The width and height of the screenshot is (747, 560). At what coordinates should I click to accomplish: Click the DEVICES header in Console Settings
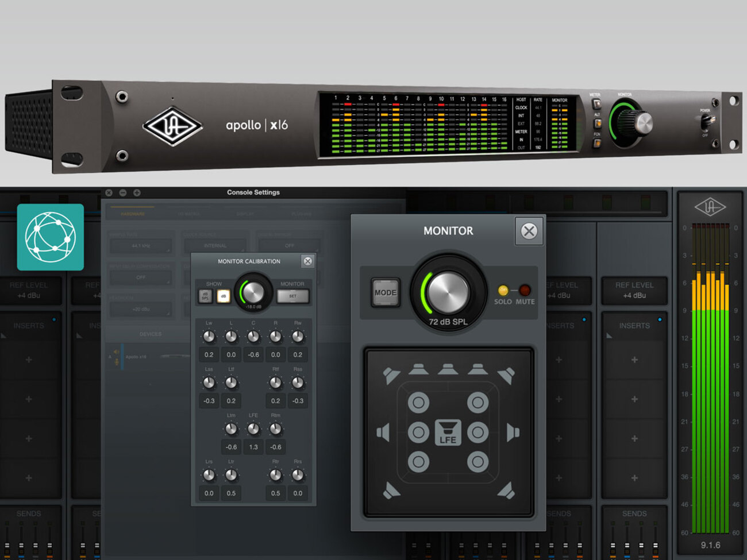[151, 334]
